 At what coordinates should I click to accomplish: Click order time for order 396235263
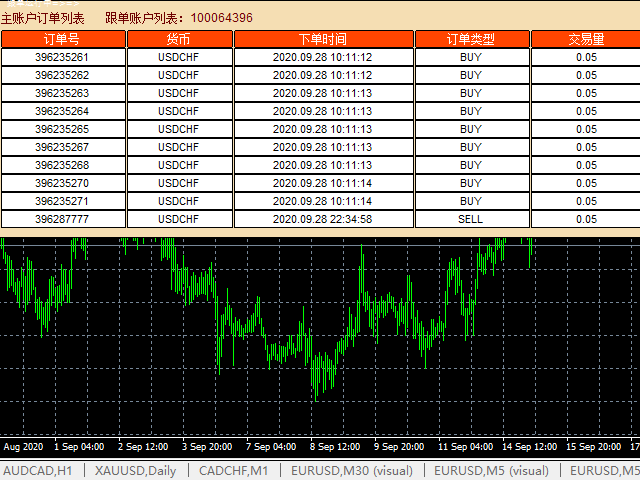pos(323,93)
